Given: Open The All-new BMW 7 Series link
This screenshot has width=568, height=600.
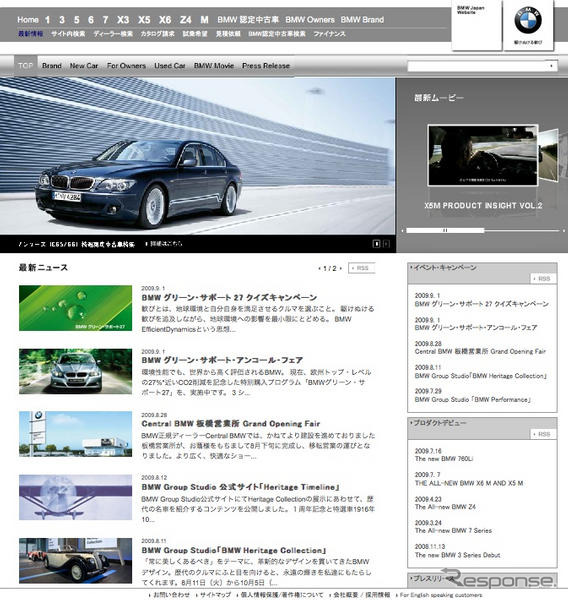Looking at the screenshot, I should (x=453, y=530).
